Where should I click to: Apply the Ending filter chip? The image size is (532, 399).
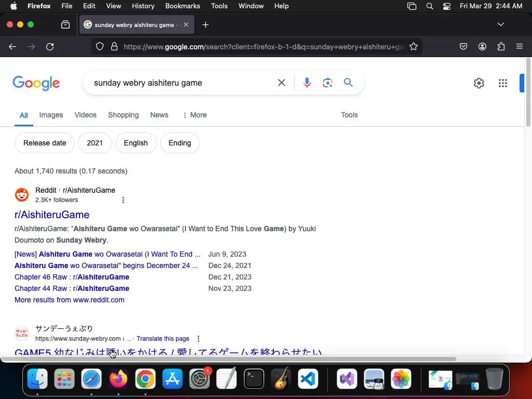[180, 143]
